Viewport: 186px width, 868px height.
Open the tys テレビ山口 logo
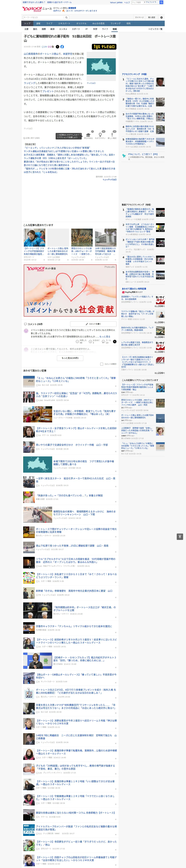pyautogui.click(x=104, y=47)
